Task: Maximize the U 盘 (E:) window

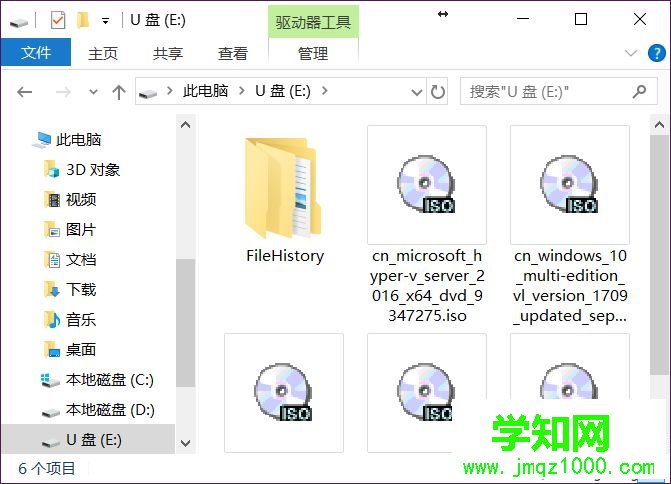Action: pos(581,19)
